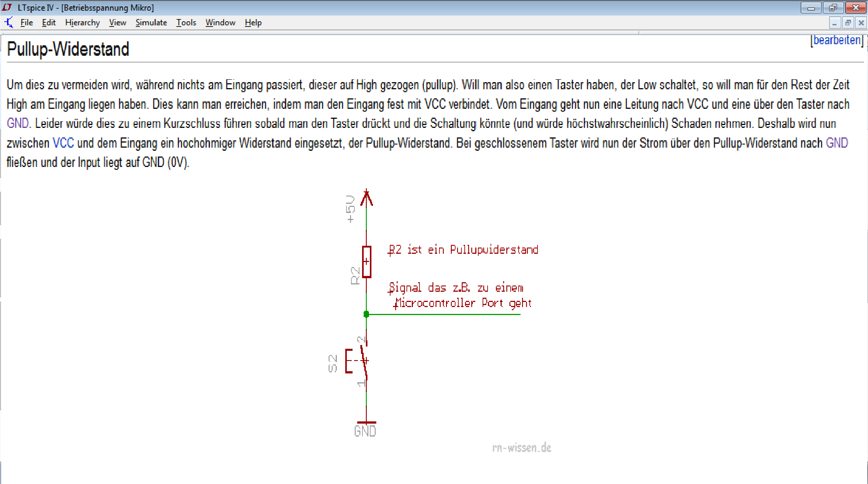The width and height of the screenshot is (868, 484).
Task: Open the File menu
Action: (x=27, y=23)
